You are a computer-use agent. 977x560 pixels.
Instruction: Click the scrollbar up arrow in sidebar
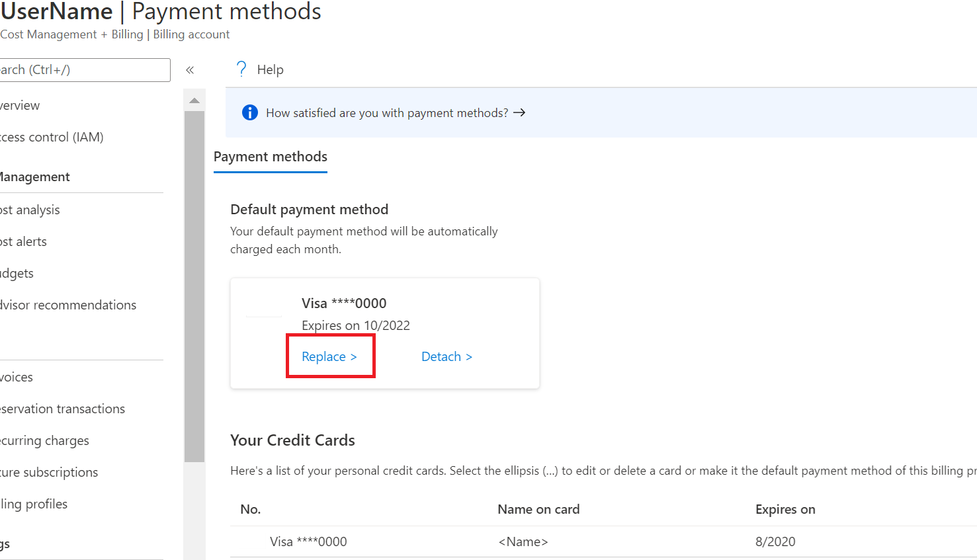(x=194, y=100)
